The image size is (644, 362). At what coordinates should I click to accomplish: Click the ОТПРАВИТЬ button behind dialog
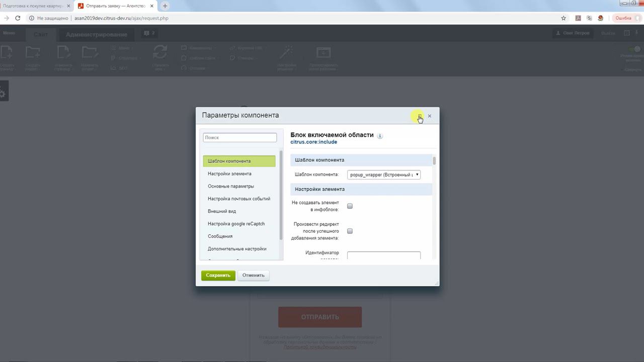[x=320, y=317]
